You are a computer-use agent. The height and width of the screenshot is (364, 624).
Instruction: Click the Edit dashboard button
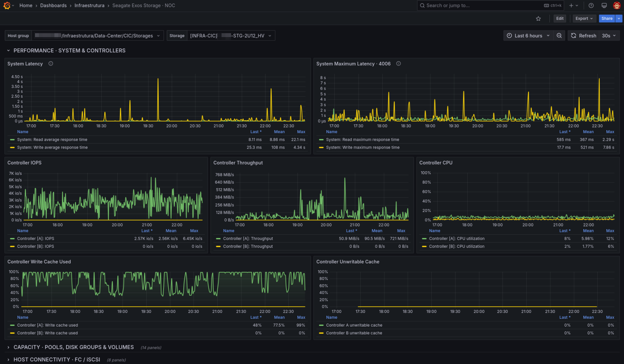pyautogui.click(x=560, y=18)
